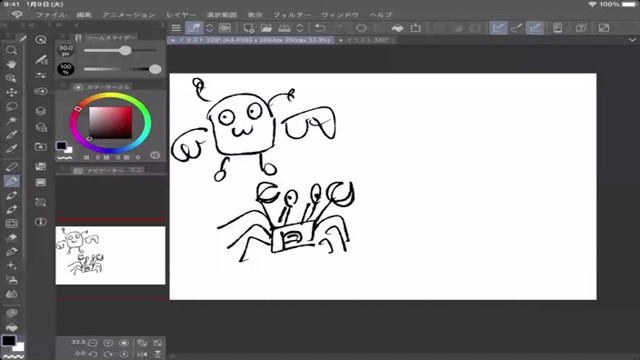Toggle the snap to grid icon
The height and width of the screenshot is (360, 640).
coord(535,28)
